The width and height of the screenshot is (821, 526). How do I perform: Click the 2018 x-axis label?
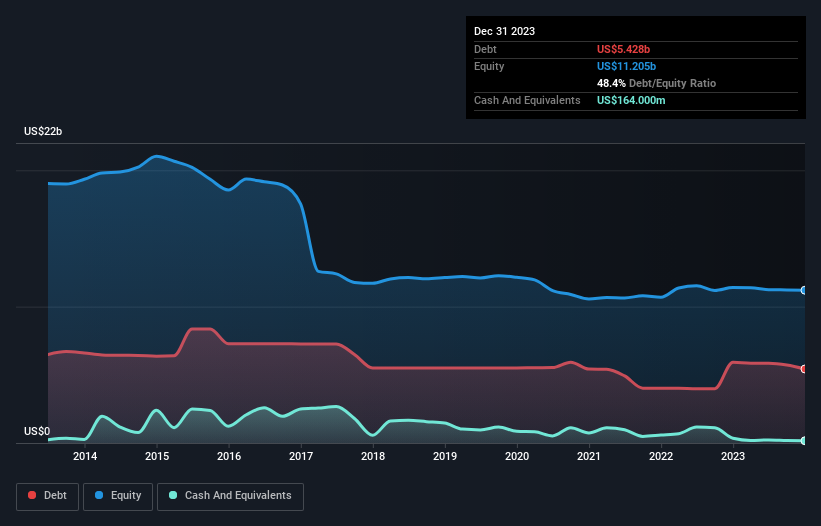click(373, 456)
